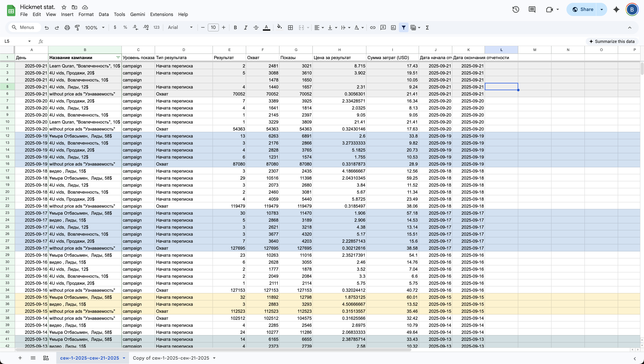Toggle the filter funnel in the toolbar

[x=403, y=28]
